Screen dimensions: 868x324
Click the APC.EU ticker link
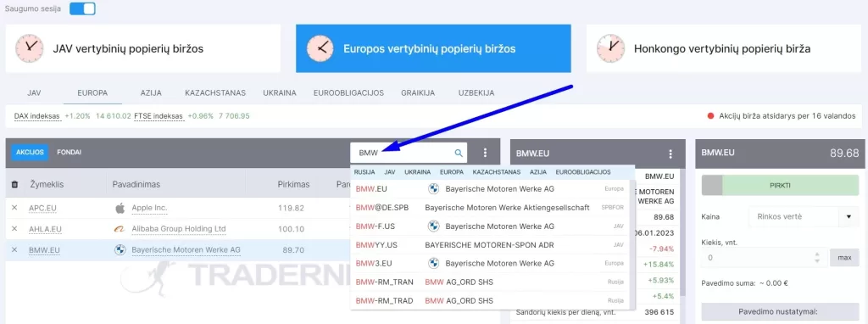[x=42, y=209]
